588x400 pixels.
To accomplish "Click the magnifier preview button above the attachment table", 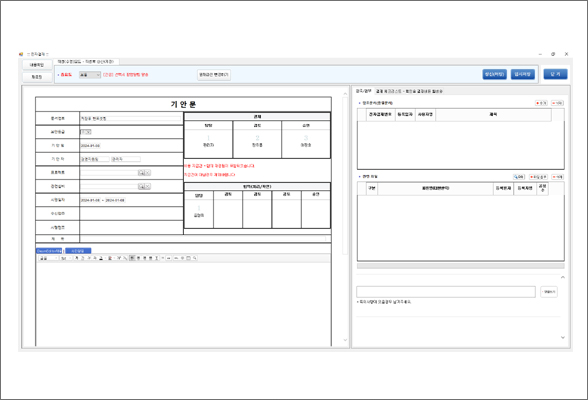I will [519, 177].
